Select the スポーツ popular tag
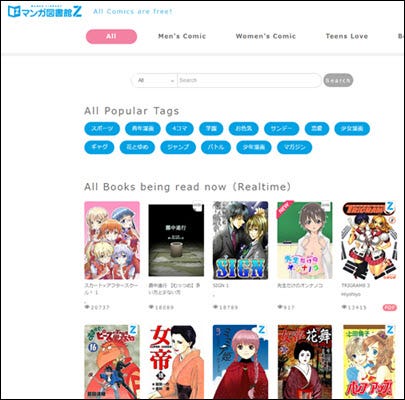Screen dimensions: 405x400 102,128
